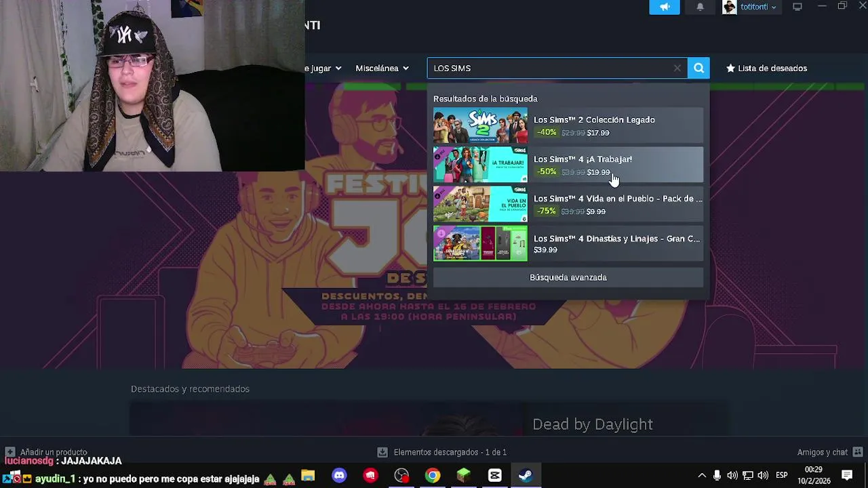This screenshot has width=868, height=488.
Task: Click the -40% discount badge
Action: tap(546, 133)
